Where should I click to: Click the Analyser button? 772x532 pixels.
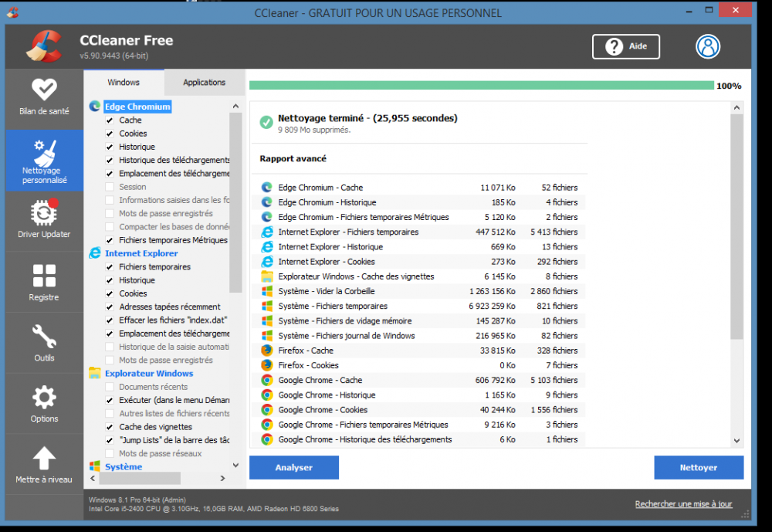click(x=293, y=467)
